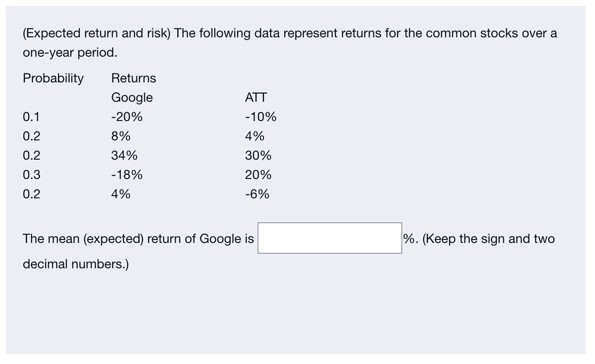Click the 30% ATT return value
The width and height of the screenshot is (595, 364).
point(258,155)
